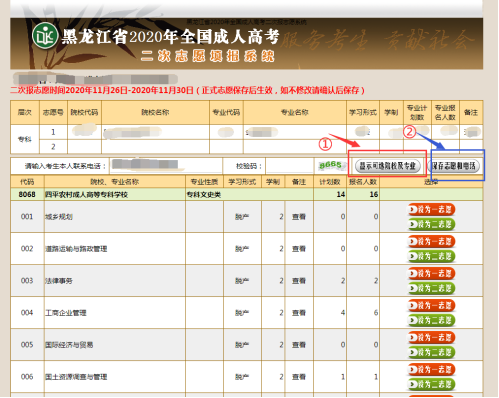Click major code 006
499x398 pixels.
[27, 377]
